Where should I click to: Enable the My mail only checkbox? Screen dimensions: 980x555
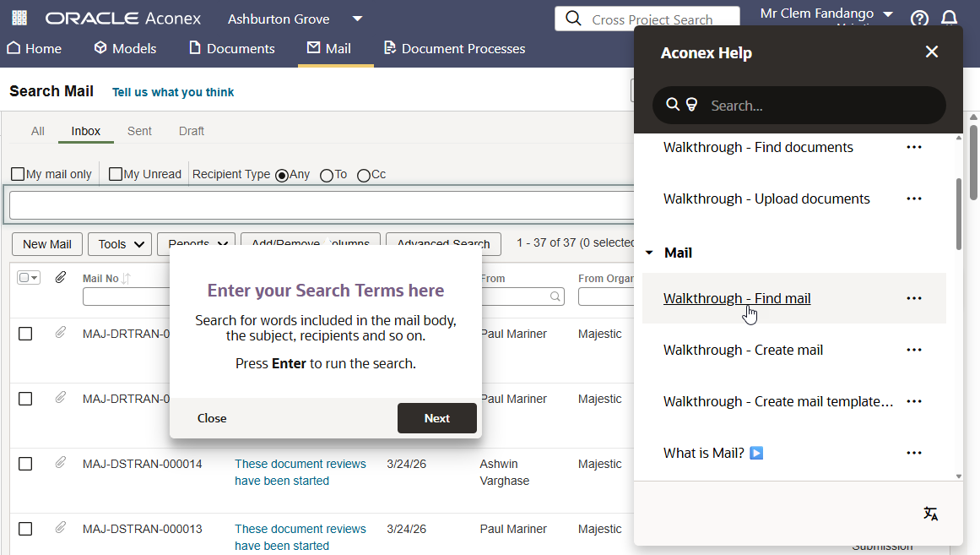(18, 174)
